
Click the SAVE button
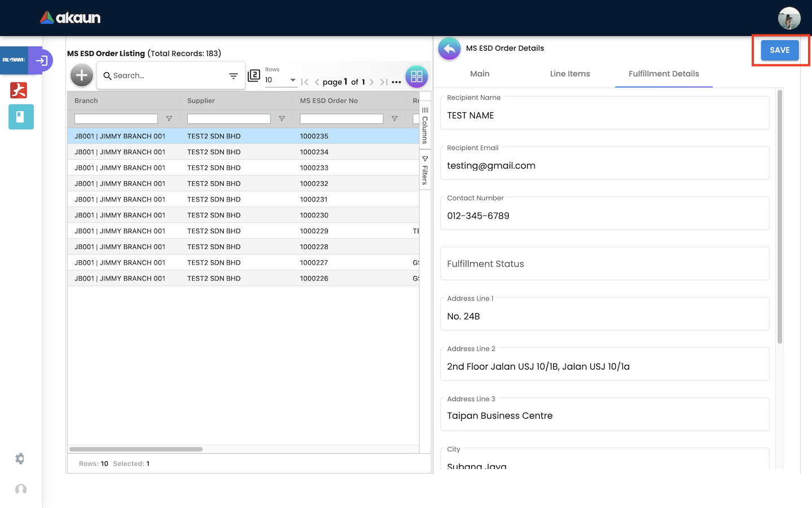779,50
